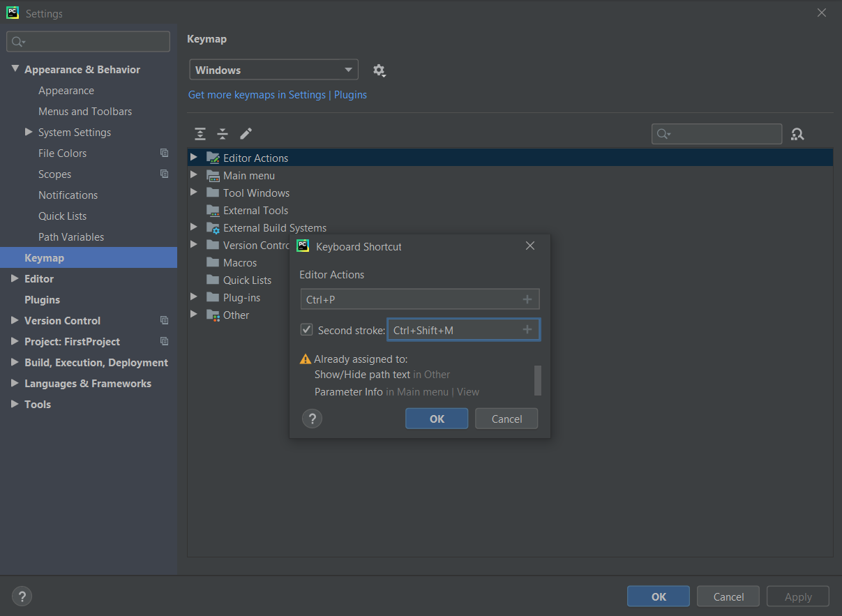Expand the Editor section in the sidebar

(x=15, y=278)
